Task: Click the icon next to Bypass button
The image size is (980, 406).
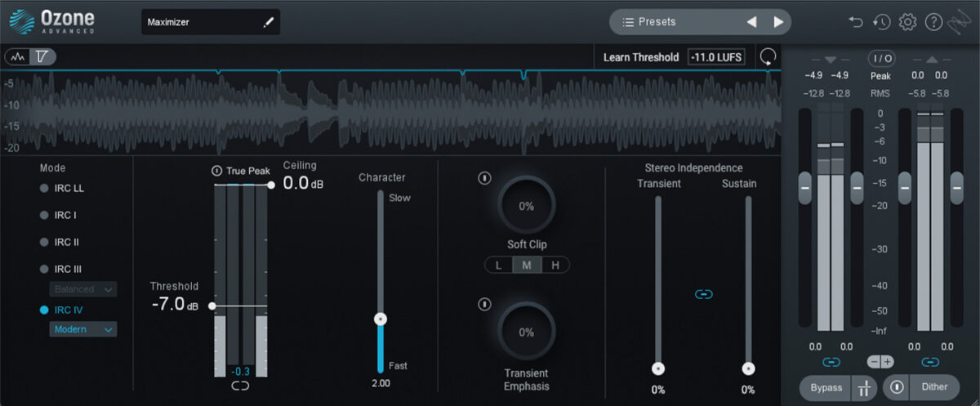Action: coord(862,388)
